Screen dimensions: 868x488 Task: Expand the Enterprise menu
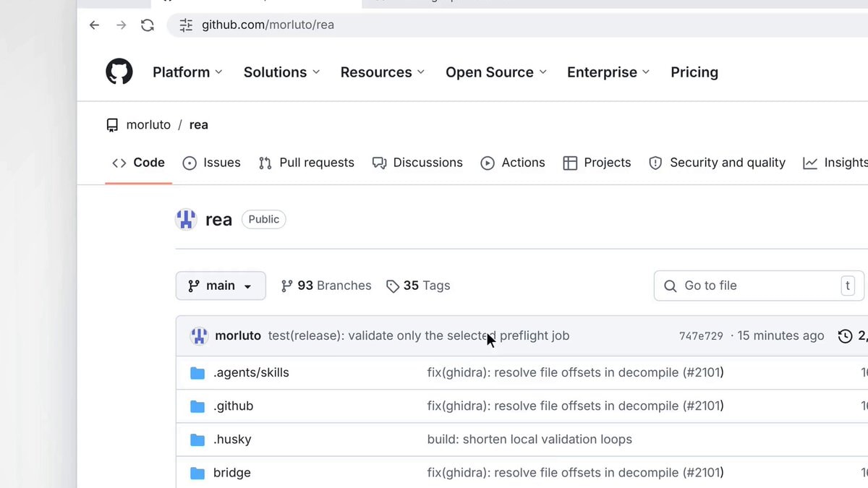coord(608,72)
